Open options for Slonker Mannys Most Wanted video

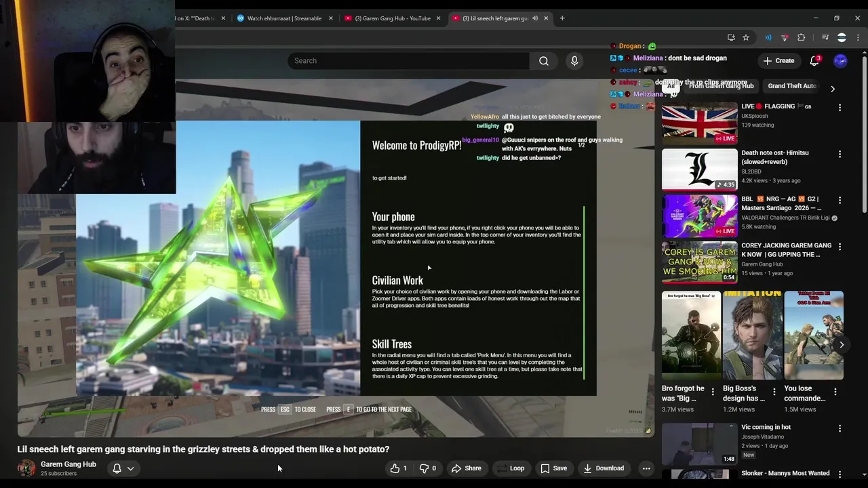coord(840,474)
